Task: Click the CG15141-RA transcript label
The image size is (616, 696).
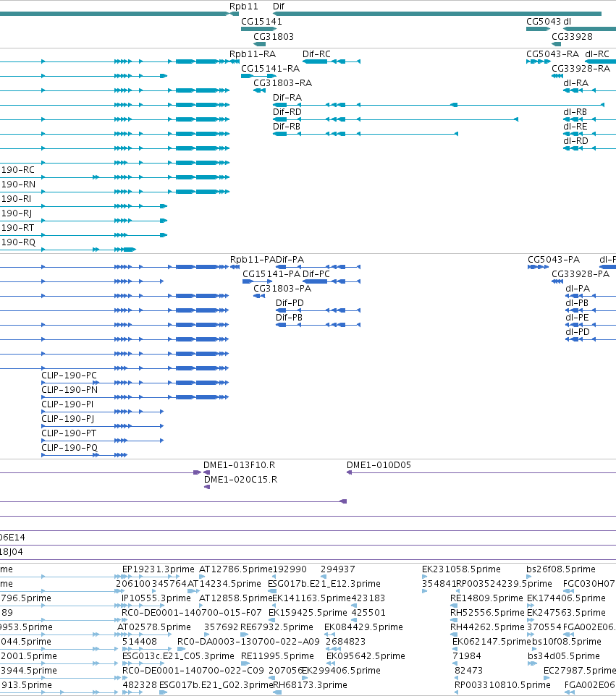Action: tap(270, 68)
